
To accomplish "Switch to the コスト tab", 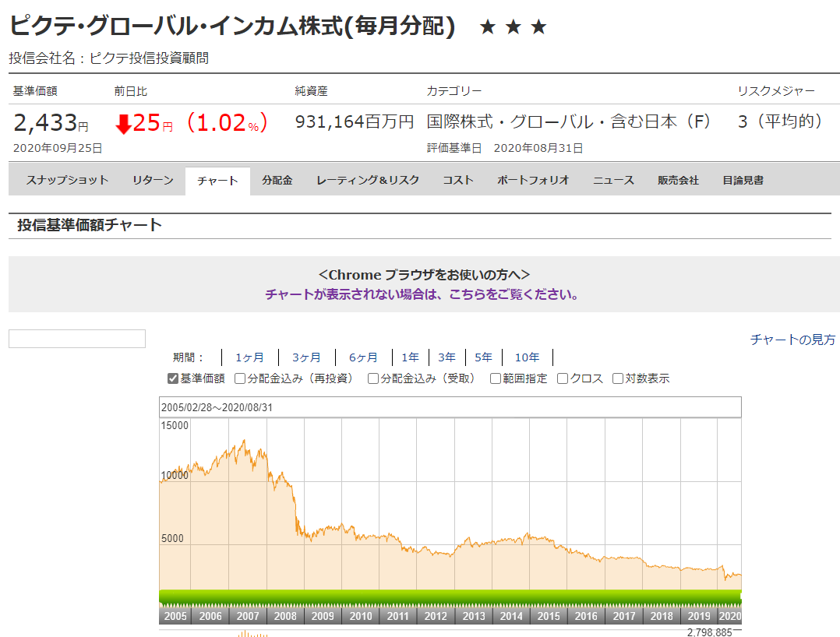I will pyautogui.click(x=458, y=181).
